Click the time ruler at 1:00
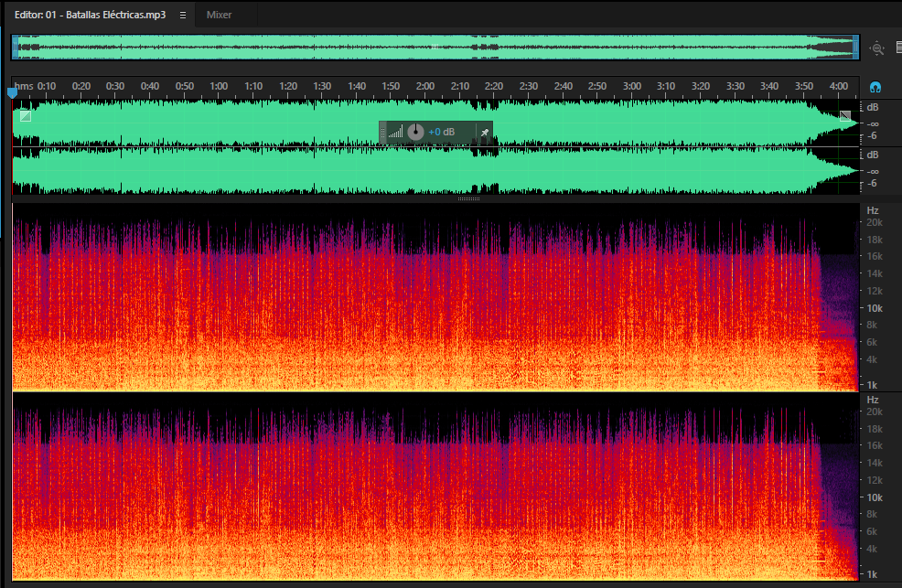 [219, 86]
